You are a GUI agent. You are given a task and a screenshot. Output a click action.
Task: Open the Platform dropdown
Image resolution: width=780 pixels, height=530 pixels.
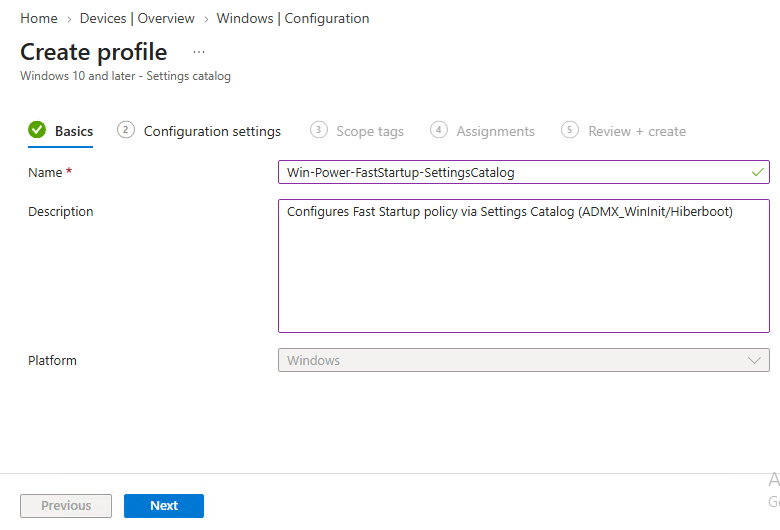coord(524,360)
